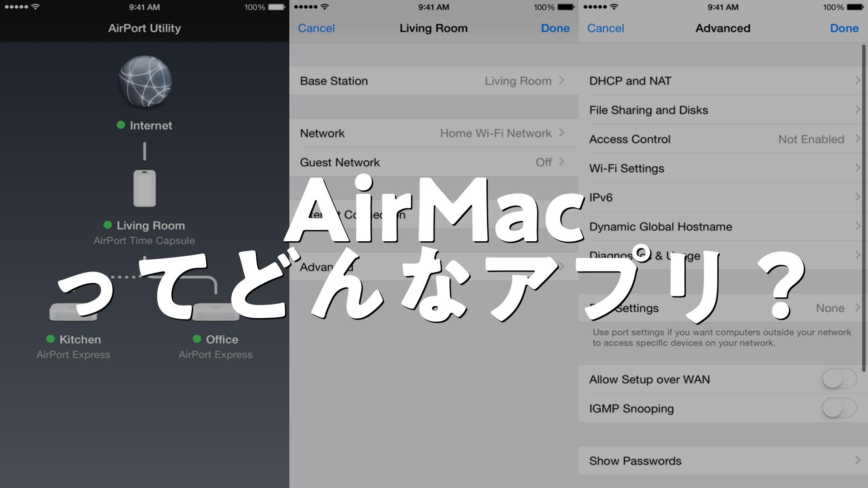Tap the Living Room device name label
The height and width of the screenshot is (488, 868).
(x=151, y=225)
